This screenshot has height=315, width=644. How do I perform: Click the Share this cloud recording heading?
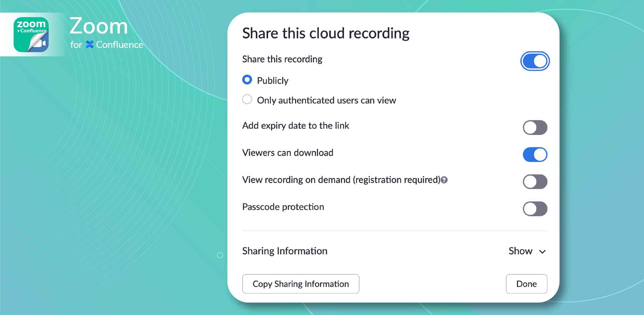point(325,34)
